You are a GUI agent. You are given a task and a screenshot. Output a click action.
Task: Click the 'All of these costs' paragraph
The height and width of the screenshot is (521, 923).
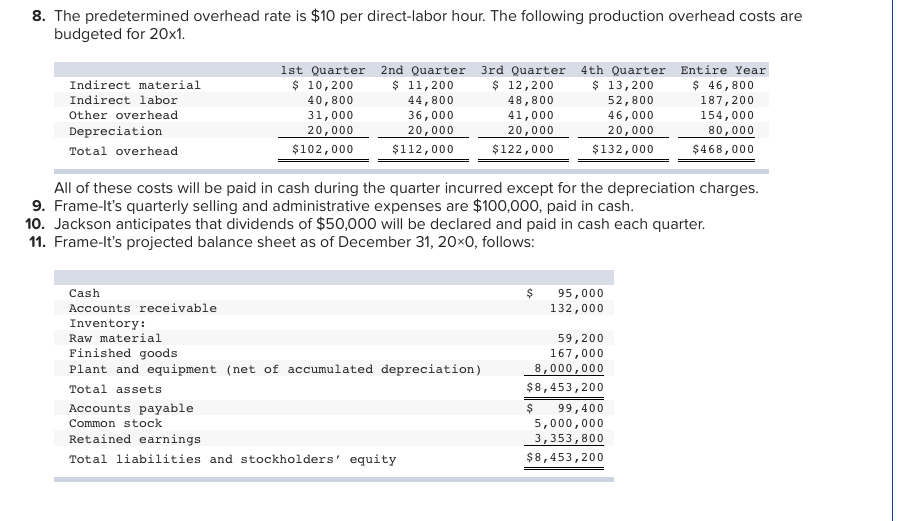click(x=406, y=188)
